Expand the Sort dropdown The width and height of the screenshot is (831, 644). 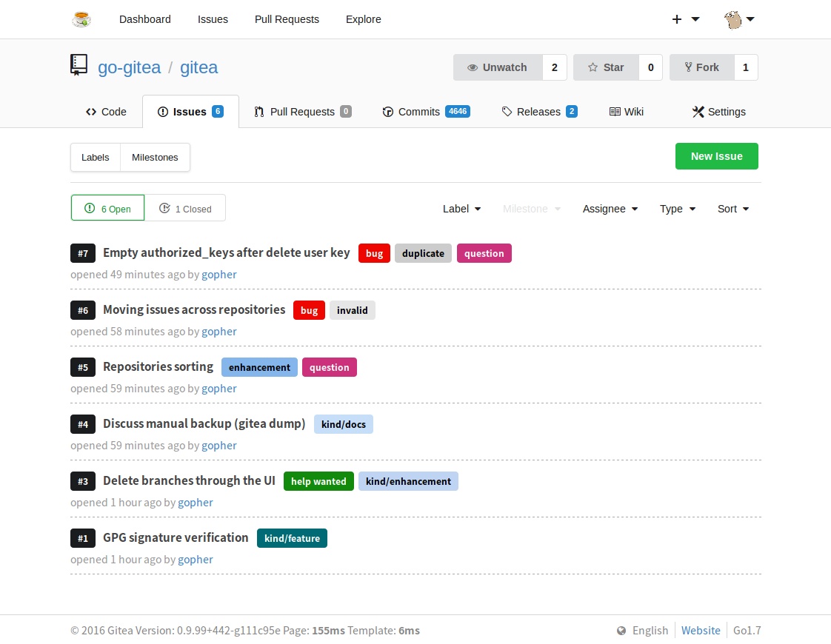[x=732, y=209]
